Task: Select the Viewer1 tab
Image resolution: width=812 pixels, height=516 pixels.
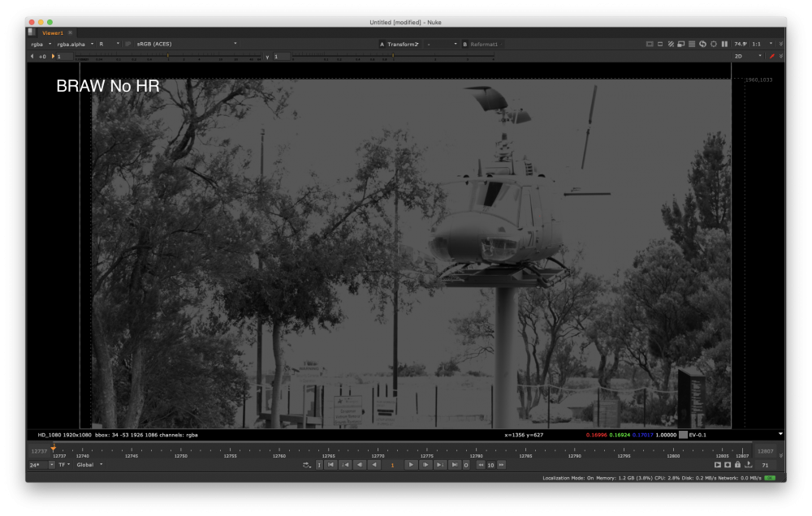Action: (x=52, y=33)
